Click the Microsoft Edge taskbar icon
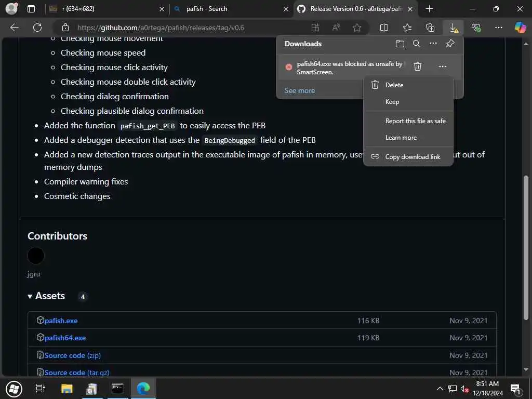The image size is (532, 399). click(x=143, y=389)
